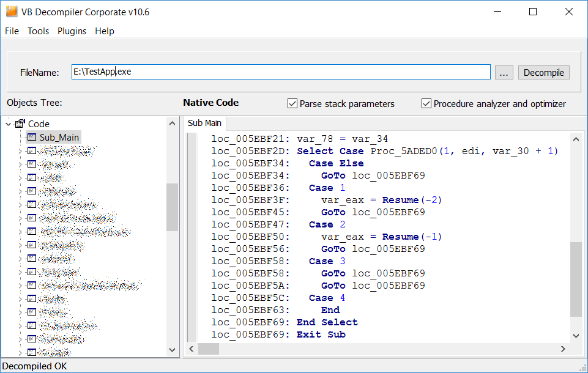Click the 'End' line at loc_005EBF63
Image resolution: width=588 pixels, height=373 pixels.
pos(275,311)
